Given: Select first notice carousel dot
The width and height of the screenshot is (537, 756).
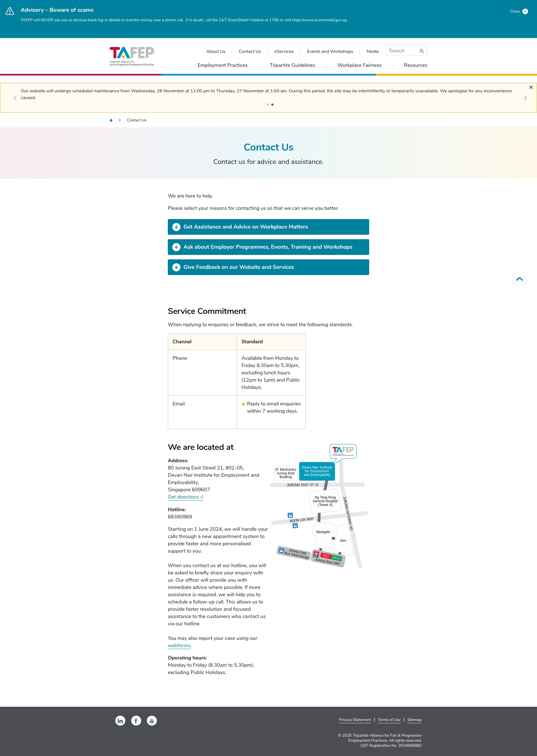Looking at the screenshot, I should (x=268, y=105).
